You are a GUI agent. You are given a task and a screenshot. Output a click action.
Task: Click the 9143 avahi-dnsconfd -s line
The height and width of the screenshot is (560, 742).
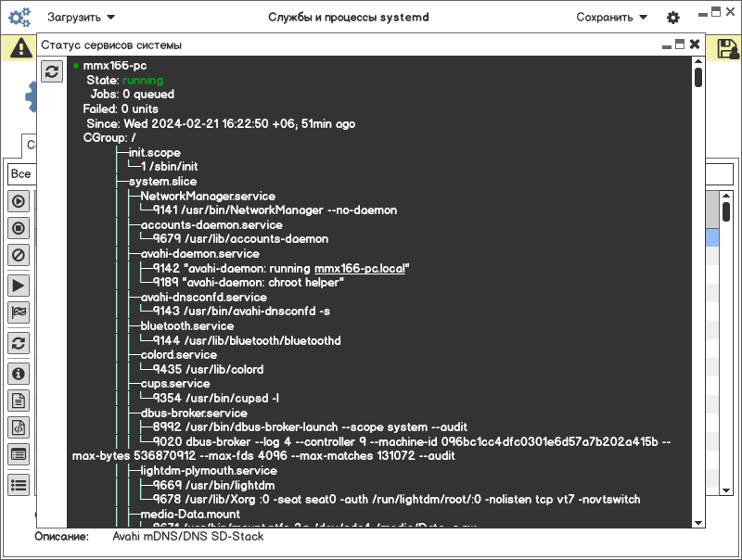coord(241,312)
